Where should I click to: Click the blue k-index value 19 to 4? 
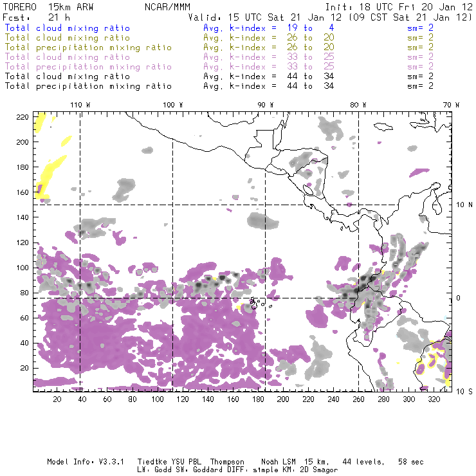(311, 28)
